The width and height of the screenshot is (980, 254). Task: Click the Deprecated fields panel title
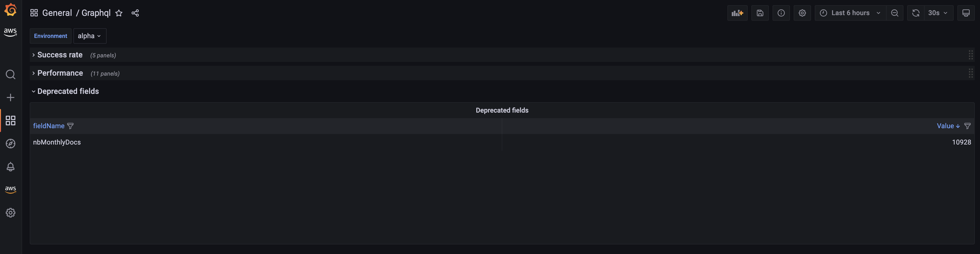coord(502,110)
